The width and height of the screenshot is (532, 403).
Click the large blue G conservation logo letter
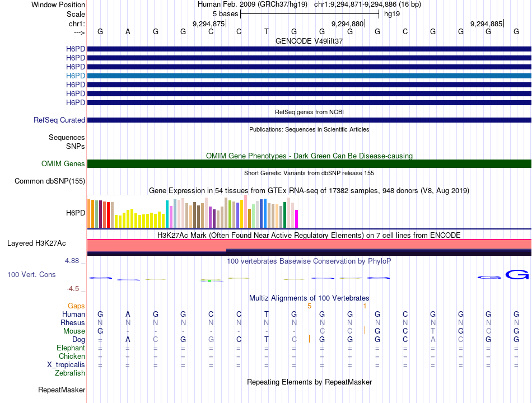[x=517, y=275]
